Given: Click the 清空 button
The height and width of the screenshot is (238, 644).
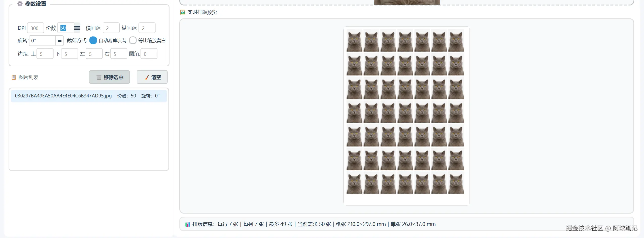Looking at the screenshot, I should point(152,77).
